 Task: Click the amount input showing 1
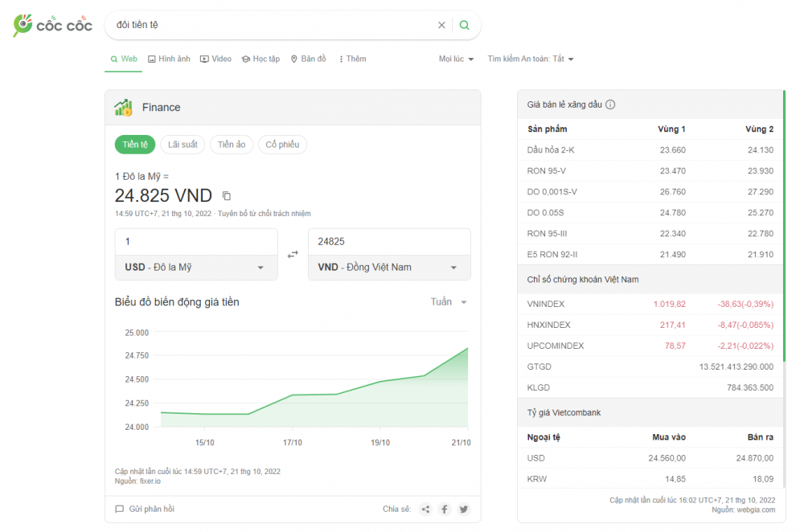196,240
